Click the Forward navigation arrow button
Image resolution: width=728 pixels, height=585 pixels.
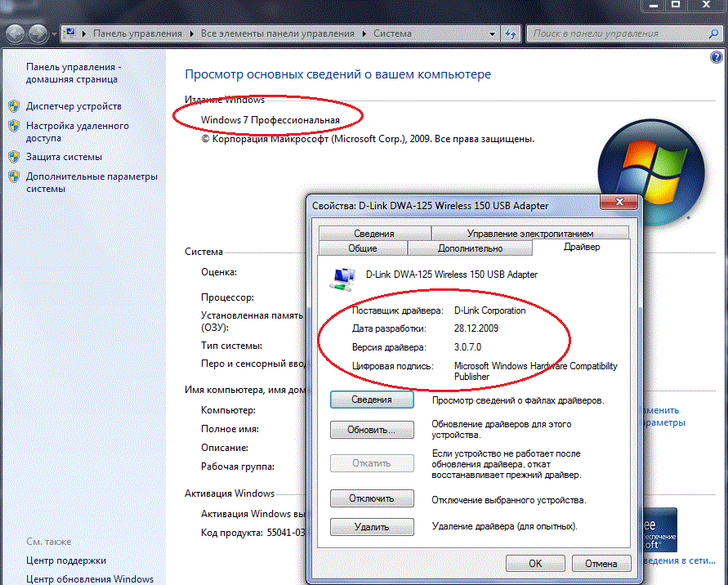(x=38, y=33)
